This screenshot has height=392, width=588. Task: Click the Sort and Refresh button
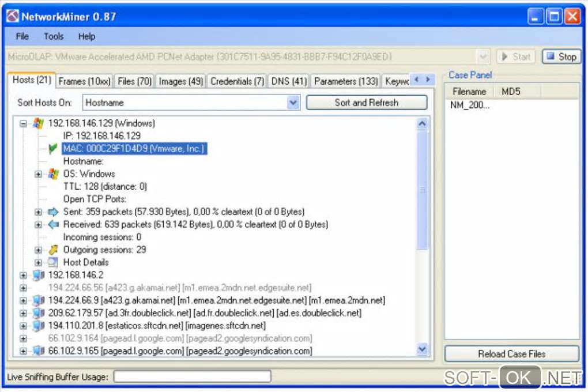[x=367, y=103]
